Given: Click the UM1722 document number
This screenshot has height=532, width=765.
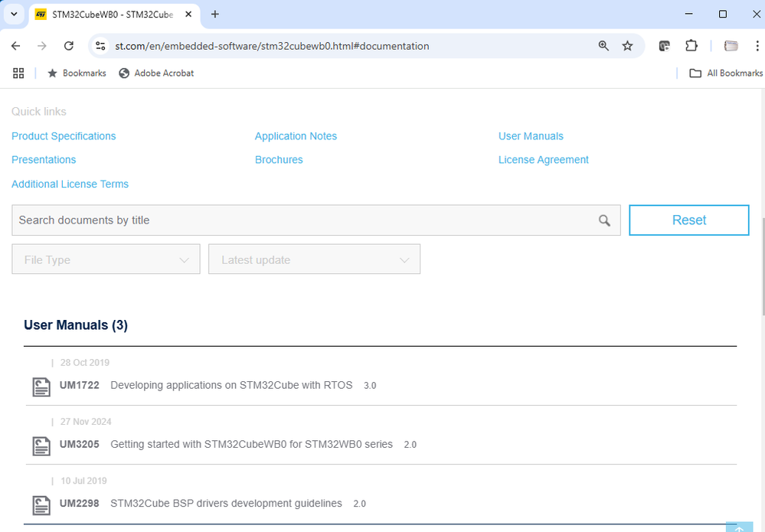Looking at the screenshot, I should (80, 385).
